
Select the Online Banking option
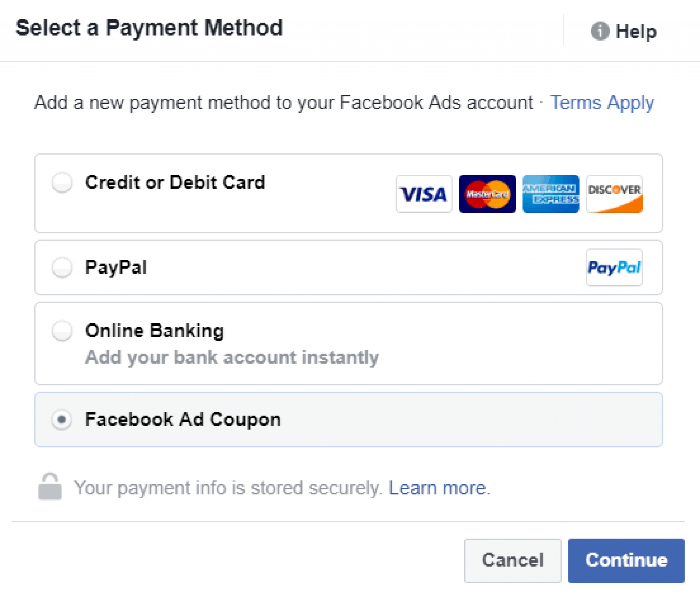62,330
